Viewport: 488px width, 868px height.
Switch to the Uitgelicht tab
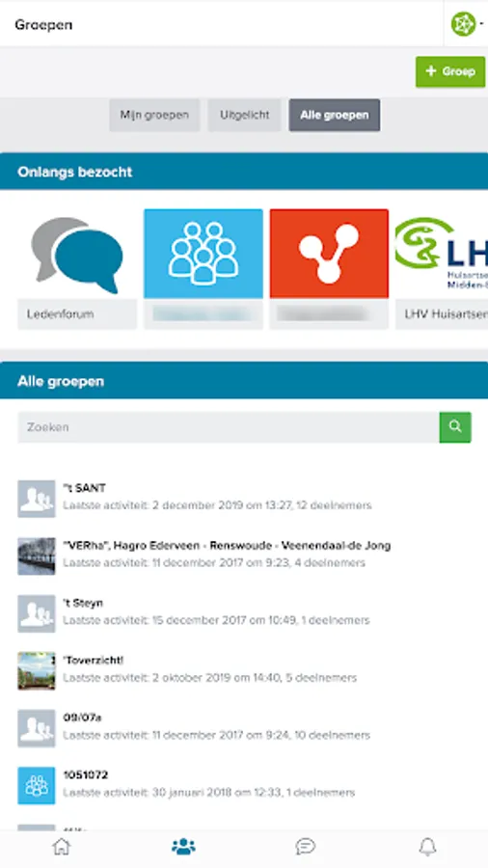coord(245,115)
